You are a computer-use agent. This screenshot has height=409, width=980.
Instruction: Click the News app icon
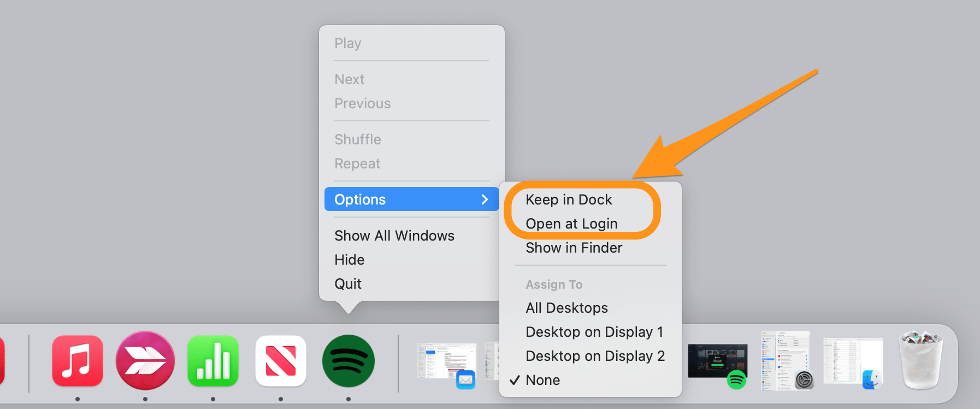(x=281, y=361)
